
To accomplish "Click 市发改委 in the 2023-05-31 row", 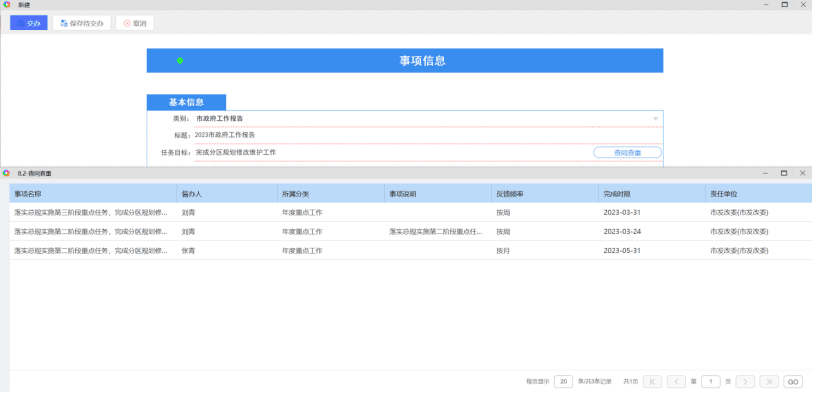I will (x=739, y=250).
